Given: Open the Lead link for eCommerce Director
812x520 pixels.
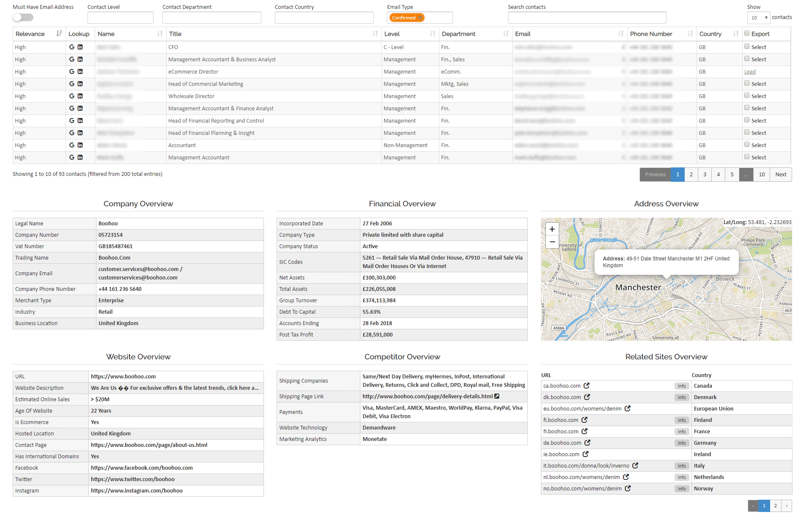Looking at the screenshot, I should [x=750, y=72].
